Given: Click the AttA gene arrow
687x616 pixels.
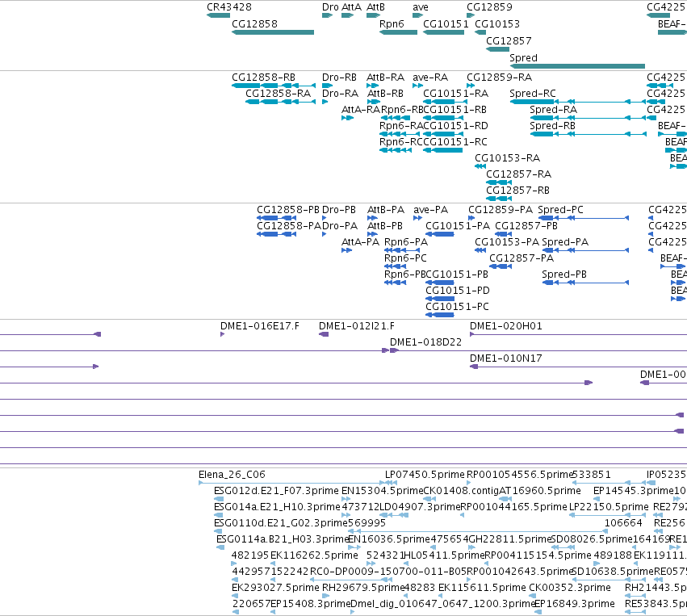Looking at the screenshot, I should click(347, 15).
